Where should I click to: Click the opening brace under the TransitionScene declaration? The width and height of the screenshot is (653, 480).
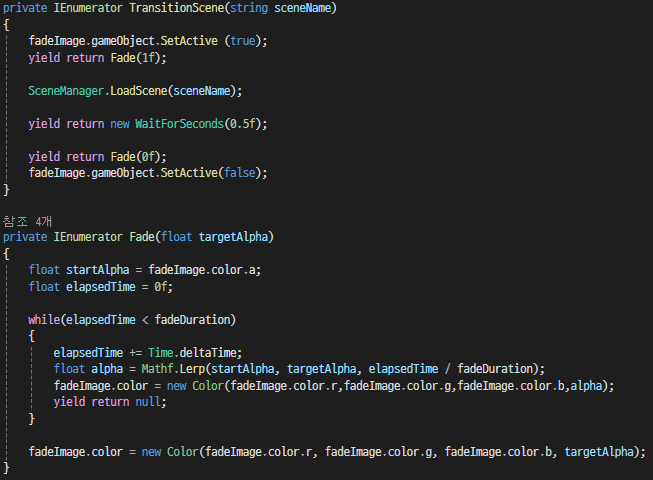[6, 25]
